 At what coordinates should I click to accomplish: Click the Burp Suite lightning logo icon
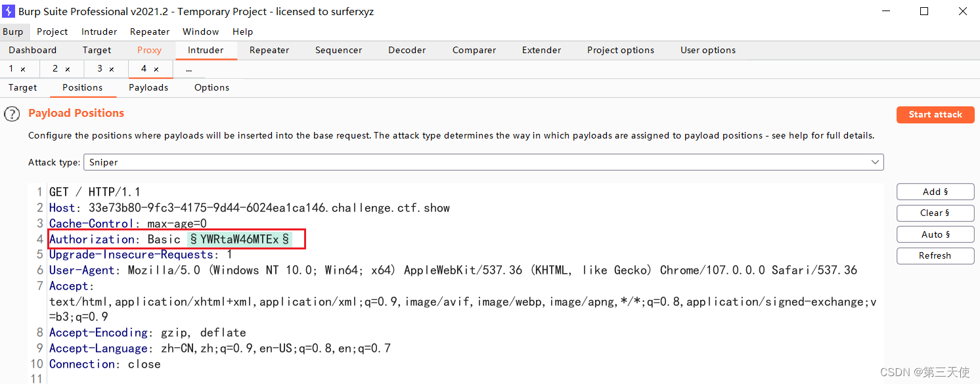point(9,11)
